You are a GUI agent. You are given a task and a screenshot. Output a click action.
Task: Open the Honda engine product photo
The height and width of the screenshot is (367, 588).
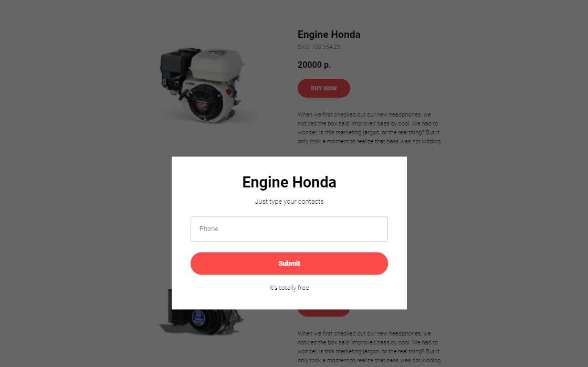pyautogui.click(x=205, y=85)
